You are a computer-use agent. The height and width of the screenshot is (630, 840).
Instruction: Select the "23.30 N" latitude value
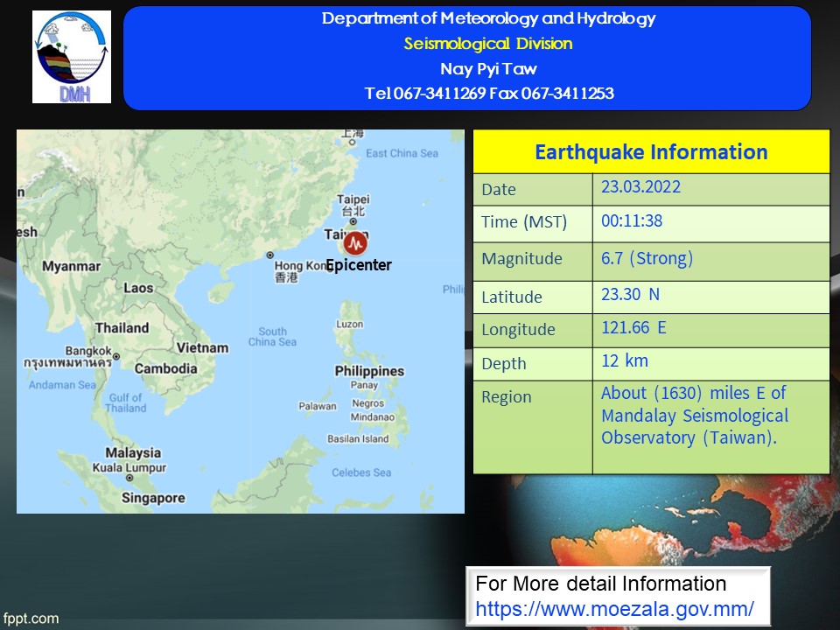tap(631, 294)
